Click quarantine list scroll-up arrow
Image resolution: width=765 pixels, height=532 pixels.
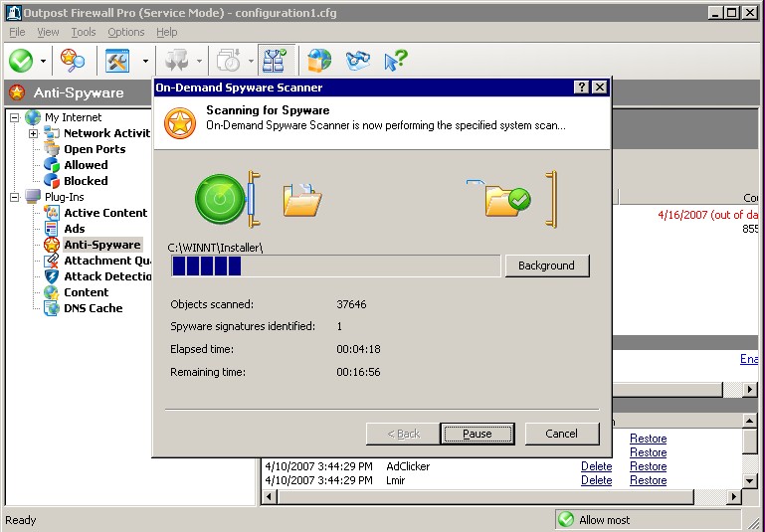(x=750, y=421)
